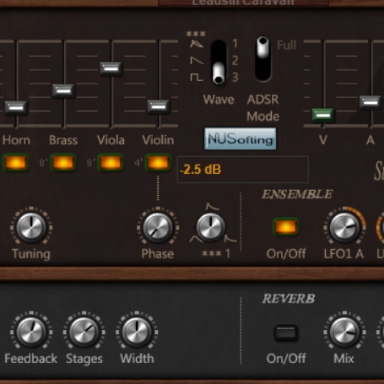
Task: Select the top *** waveform icon
Action: pyautogui.click(x=196, y=43)
